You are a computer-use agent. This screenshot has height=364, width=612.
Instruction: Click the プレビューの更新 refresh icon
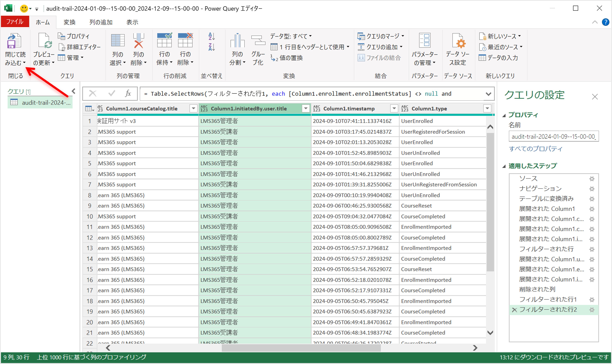(x=45, y=40)
